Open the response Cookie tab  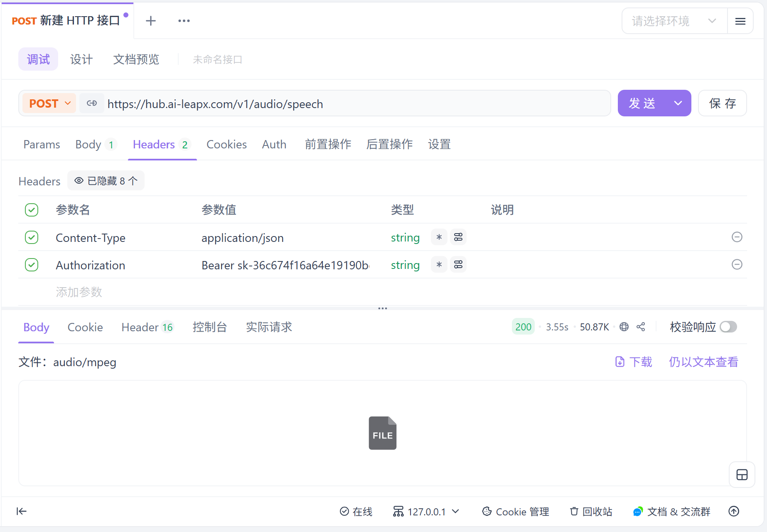tap(85, 328)
